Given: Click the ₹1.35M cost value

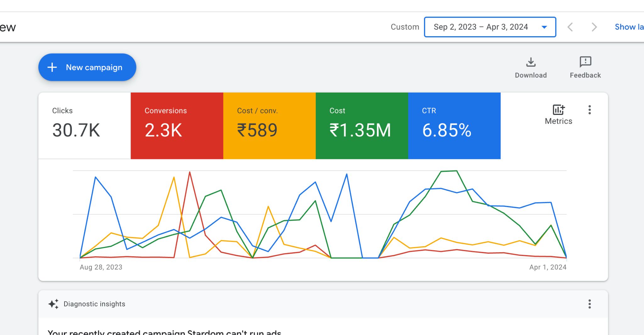Looking at the screenshot, I should (x=360, y=130).
